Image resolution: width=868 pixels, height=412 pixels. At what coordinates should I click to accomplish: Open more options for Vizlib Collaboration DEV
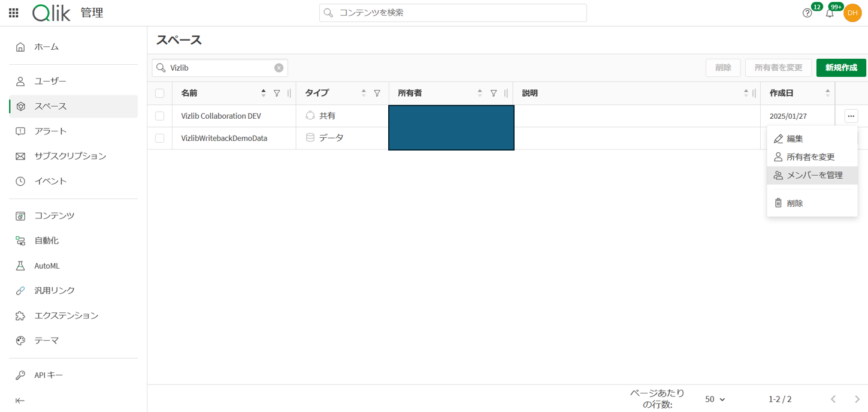tap(851, 116)
